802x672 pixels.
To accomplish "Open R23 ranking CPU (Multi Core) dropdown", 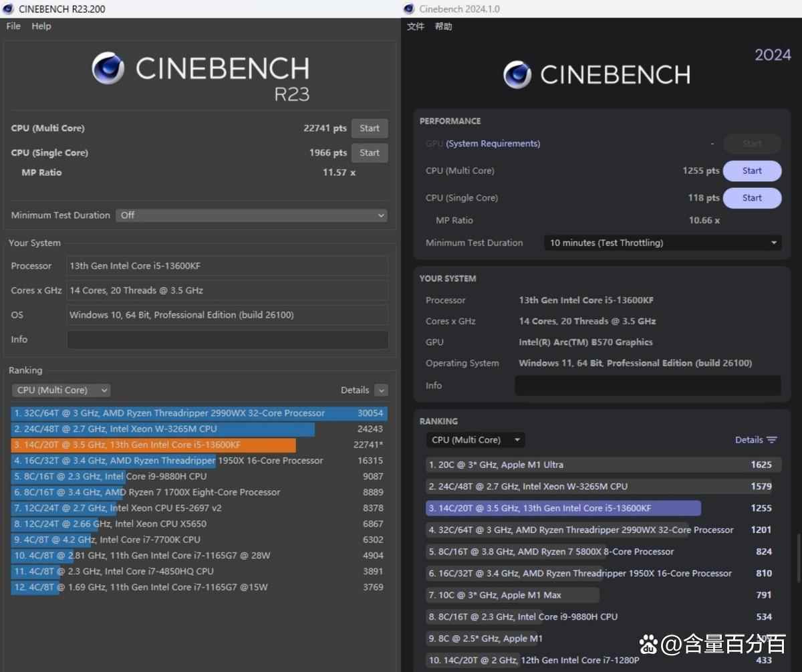I will pyautogui.click(x=61, y=390).
